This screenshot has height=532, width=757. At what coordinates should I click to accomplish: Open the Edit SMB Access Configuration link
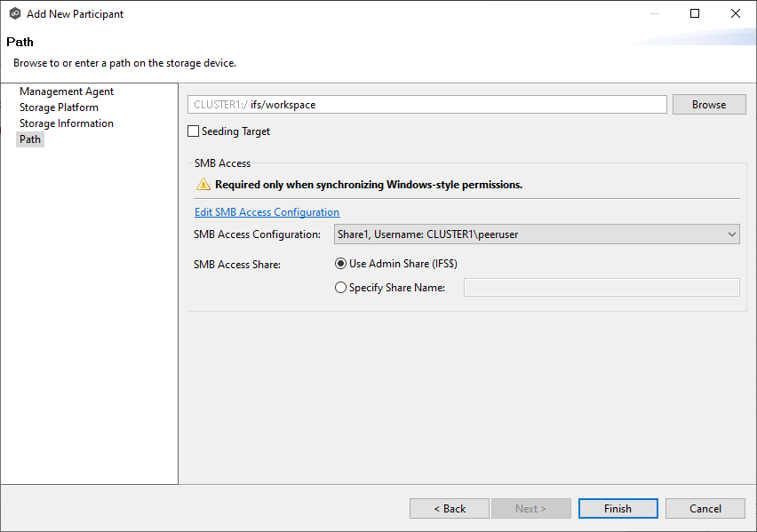click(267, 212)
